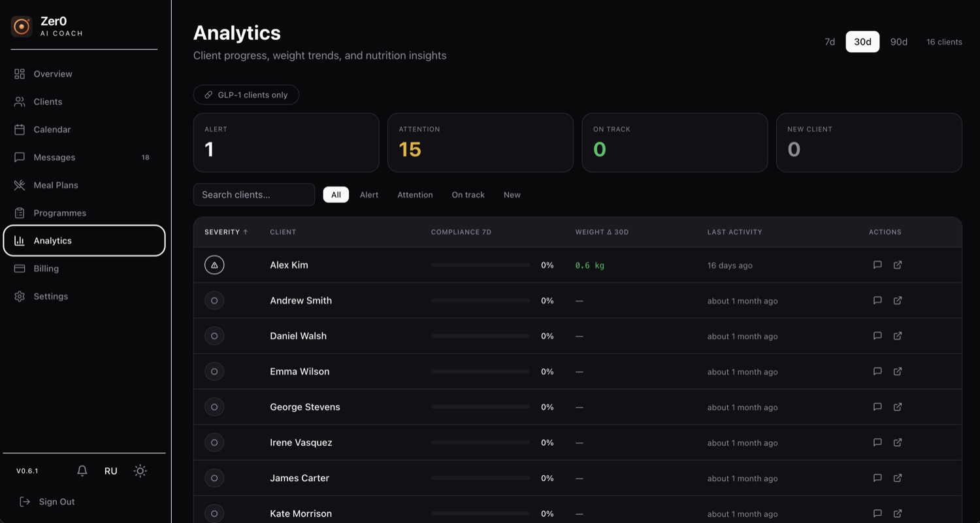Go to Billing page

click(84, 268)
